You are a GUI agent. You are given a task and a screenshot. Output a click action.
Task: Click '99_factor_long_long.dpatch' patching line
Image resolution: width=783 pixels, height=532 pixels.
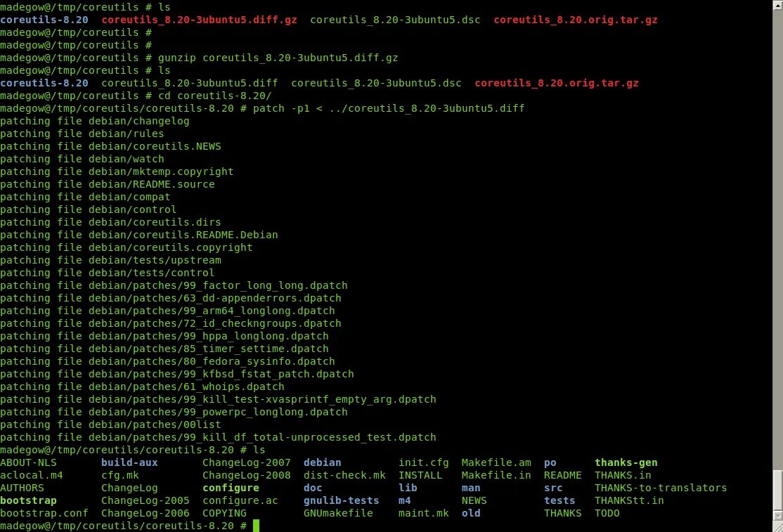click(174, 285)
